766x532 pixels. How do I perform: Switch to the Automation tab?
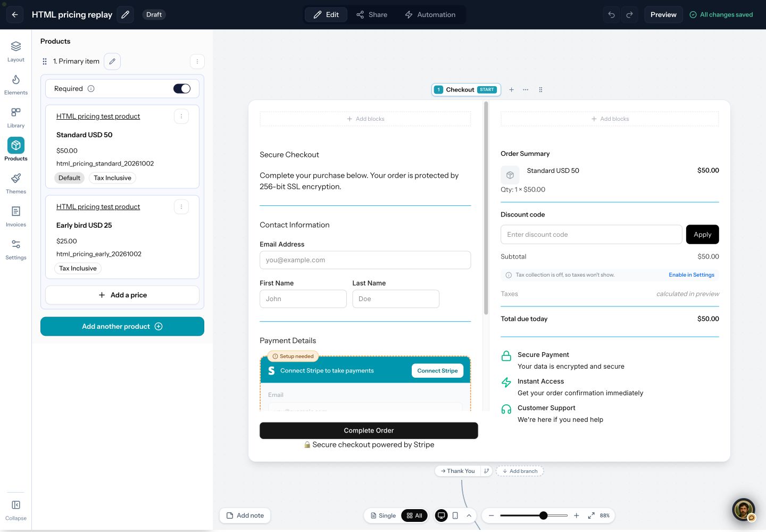pos(430,14)
